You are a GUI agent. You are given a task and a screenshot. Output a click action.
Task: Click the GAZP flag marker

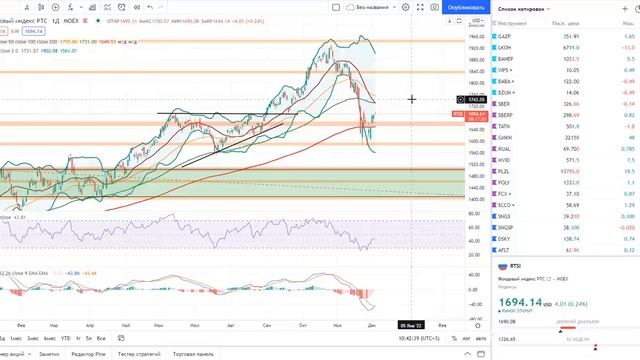pos(494,37)
